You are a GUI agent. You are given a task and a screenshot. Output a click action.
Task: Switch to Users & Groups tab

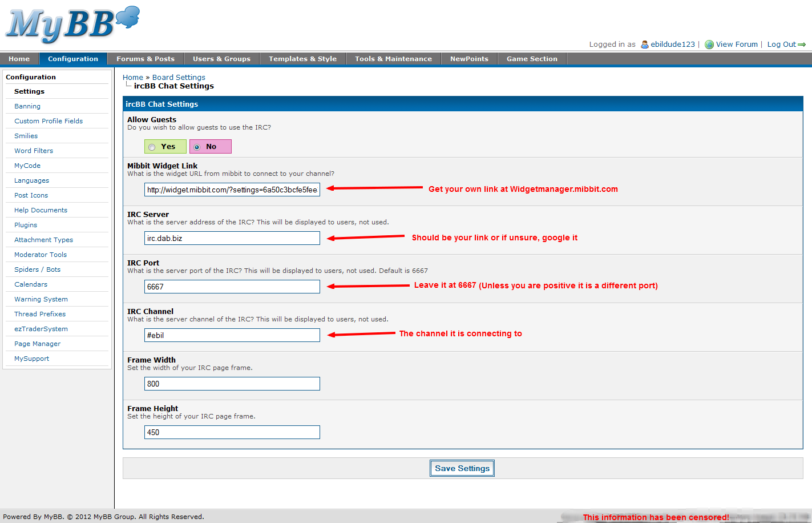(221, 59)
